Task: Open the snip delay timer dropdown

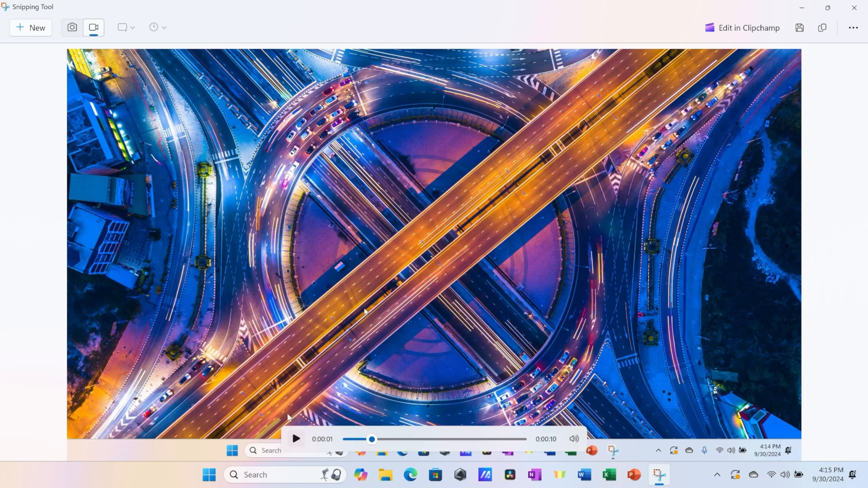Action: coord(157,27)
